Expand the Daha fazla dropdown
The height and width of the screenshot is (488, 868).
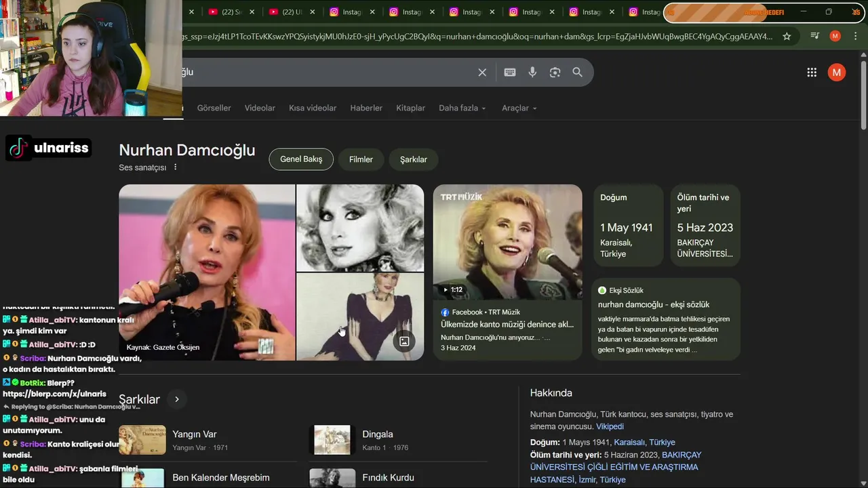[x=462, y=108]
